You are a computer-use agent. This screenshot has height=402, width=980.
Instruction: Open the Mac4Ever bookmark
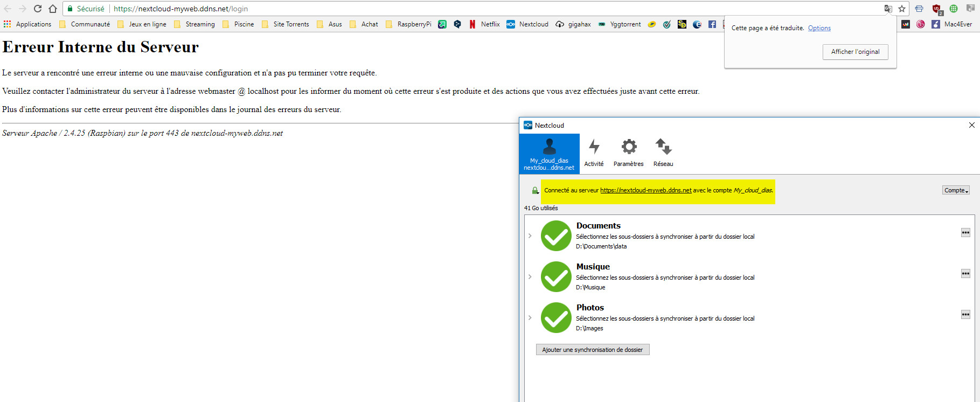pos(951,24)
